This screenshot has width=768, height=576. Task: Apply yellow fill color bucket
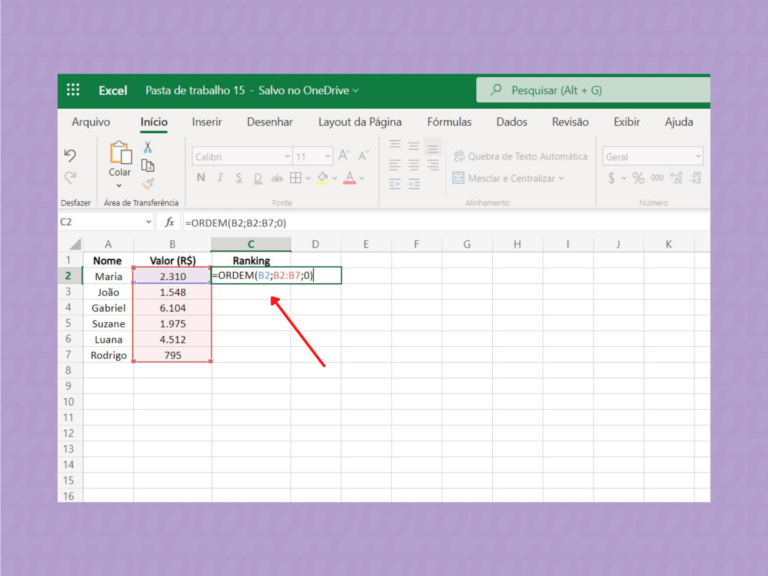point(322,178)
